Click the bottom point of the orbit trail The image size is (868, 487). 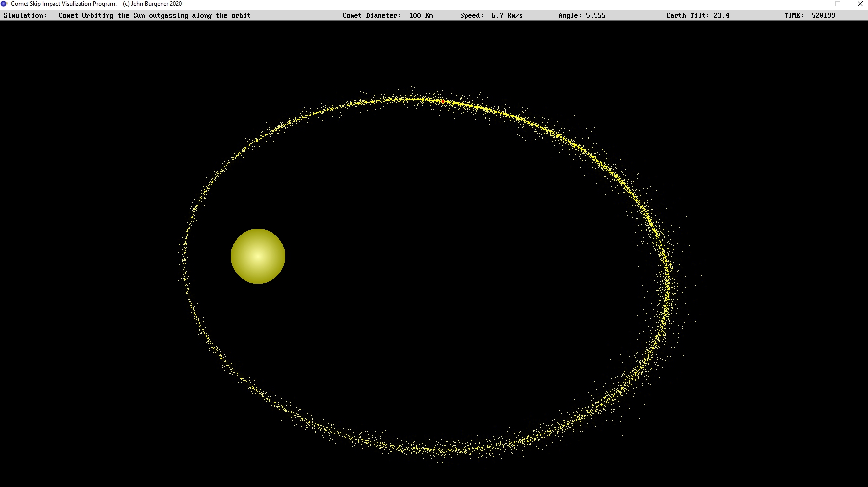442,450
